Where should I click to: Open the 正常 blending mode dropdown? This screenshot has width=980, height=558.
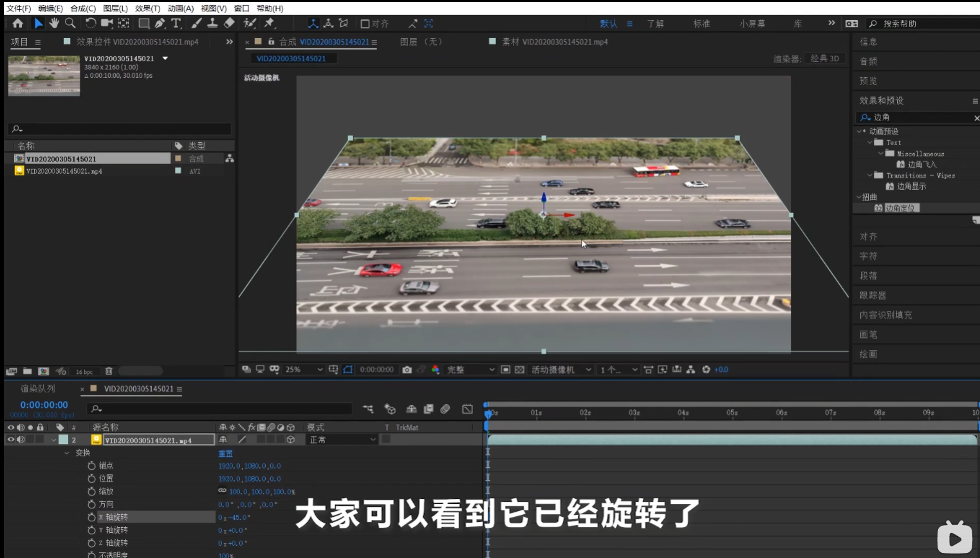coord(342,440)
